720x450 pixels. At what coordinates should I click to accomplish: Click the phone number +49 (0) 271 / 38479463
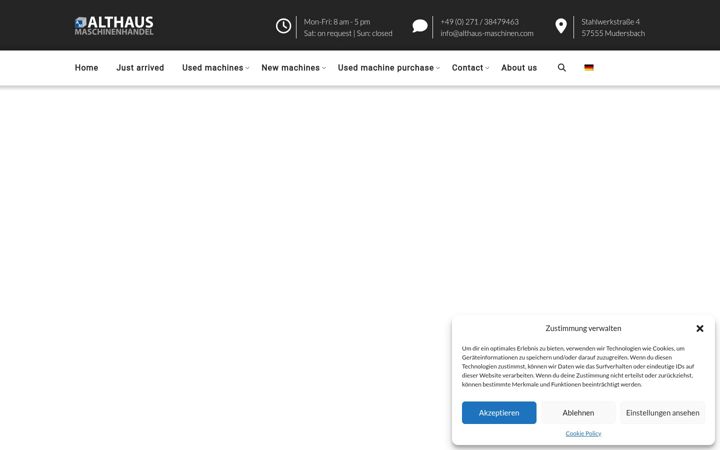479,22
